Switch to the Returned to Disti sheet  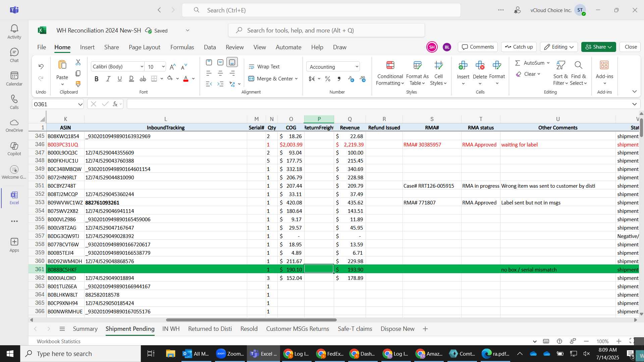pos(210,329)
